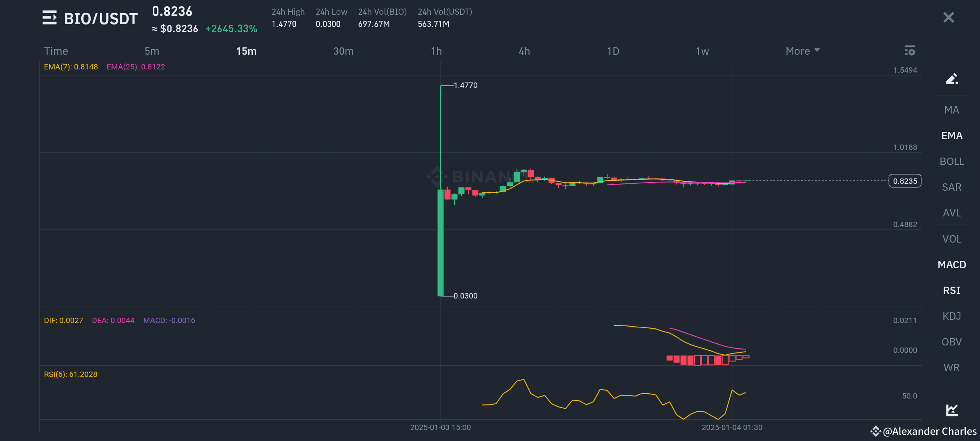Image resolution: width=980 pixels, height=441 pixels.
Task: Click the RSI(6) 61.2028 legend label
Action: click(71, 374)
